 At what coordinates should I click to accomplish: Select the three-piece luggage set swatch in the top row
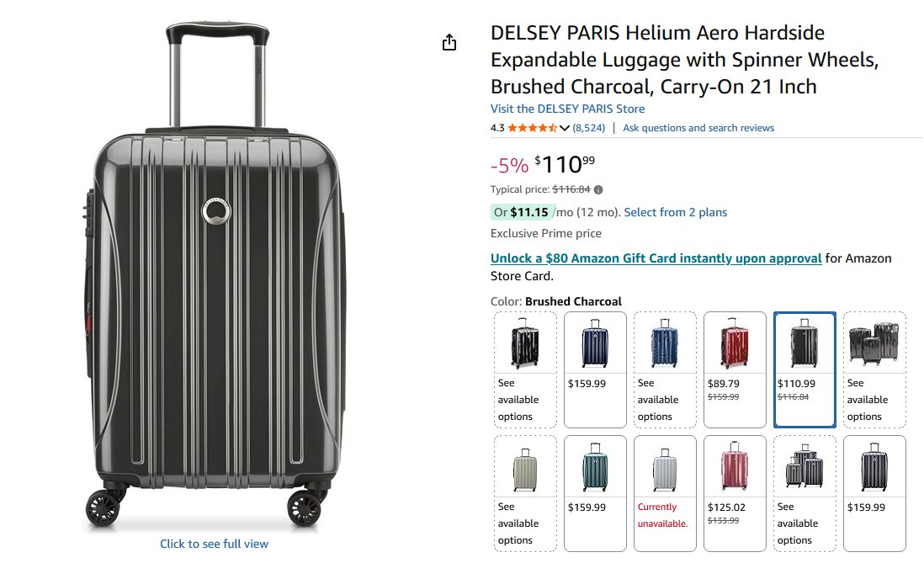pos(874,369)
